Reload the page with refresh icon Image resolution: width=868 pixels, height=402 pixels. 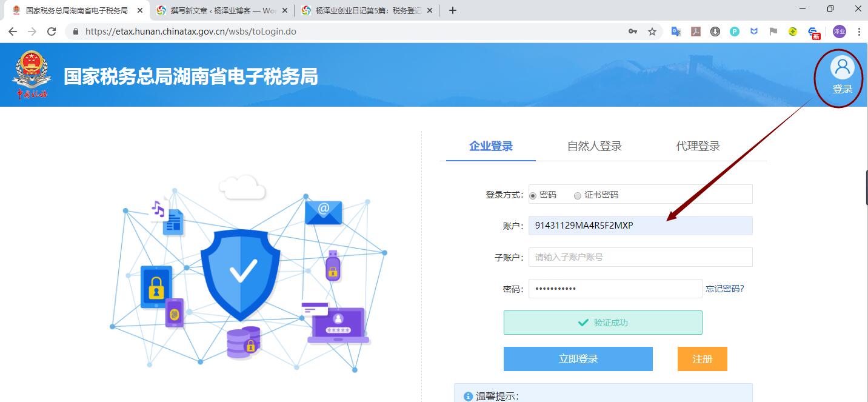52,32
